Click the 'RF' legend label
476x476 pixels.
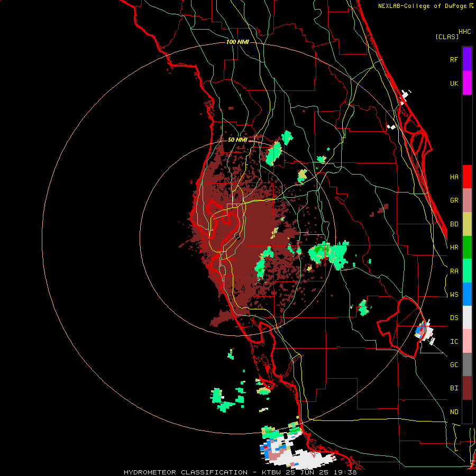tap(454, 59)
